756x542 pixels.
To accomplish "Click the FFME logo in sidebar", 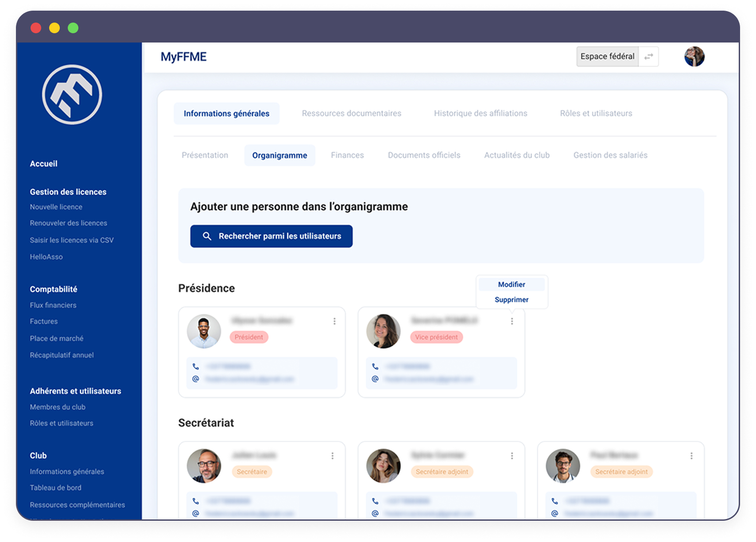I will pos(72,95).
